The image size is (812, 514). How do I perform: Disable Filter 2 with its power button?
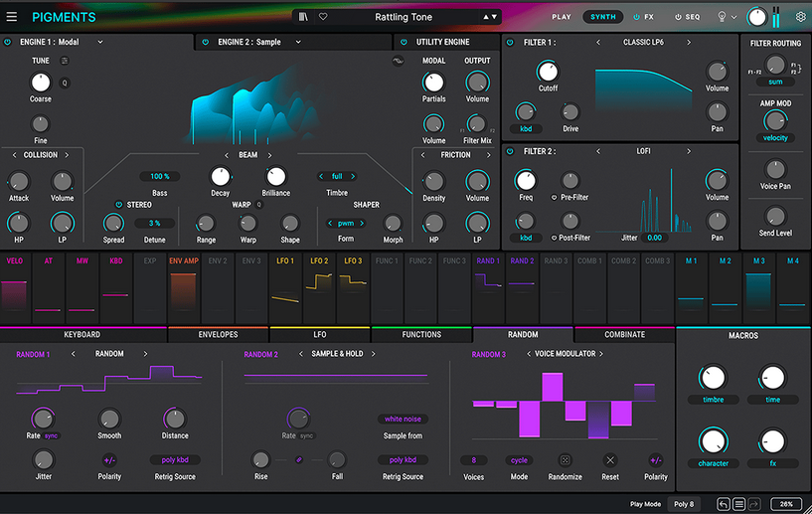(509, 151)
